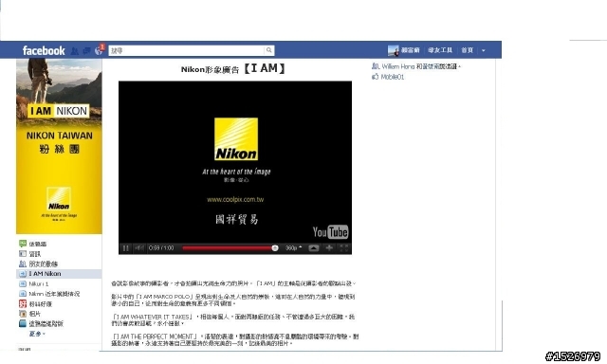This screenshot has height=364, width=607.
Task: Open the wall tab with green speech icon
Action: (33, 244)
